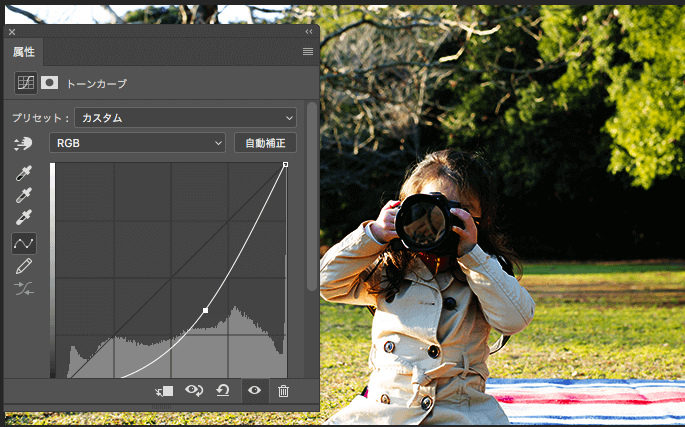Delete the adjustment layer with trash
This screenshot has height=427, width=685.
coord(283,391)
